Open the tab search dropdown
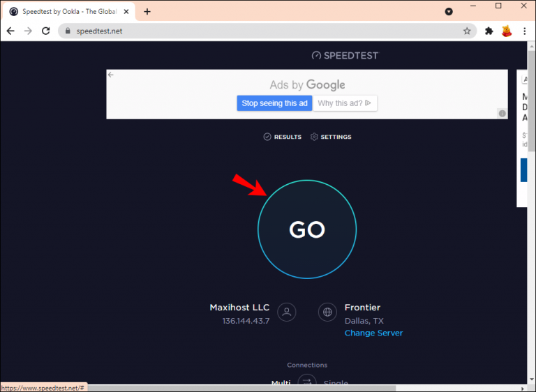Image resolution: width=536 pixels, height=392 pixels. (449, 12)
